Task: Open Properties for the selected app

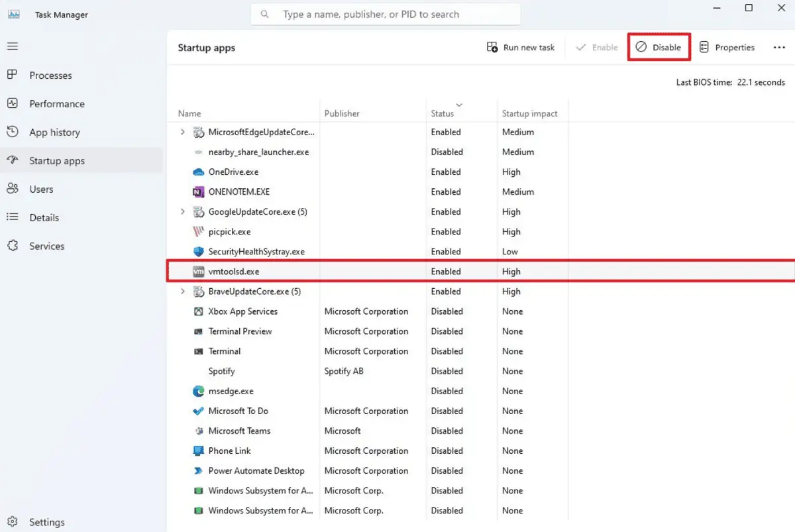Action: click(x=727, y=48)
